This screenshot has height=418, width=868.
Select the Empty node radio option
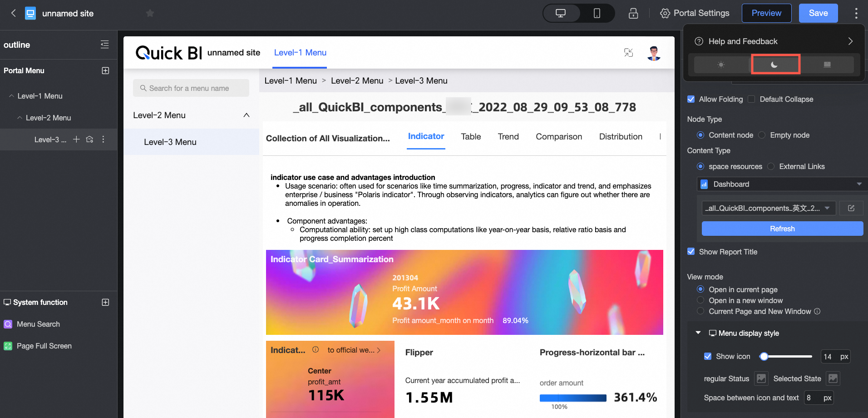(762, 135)
